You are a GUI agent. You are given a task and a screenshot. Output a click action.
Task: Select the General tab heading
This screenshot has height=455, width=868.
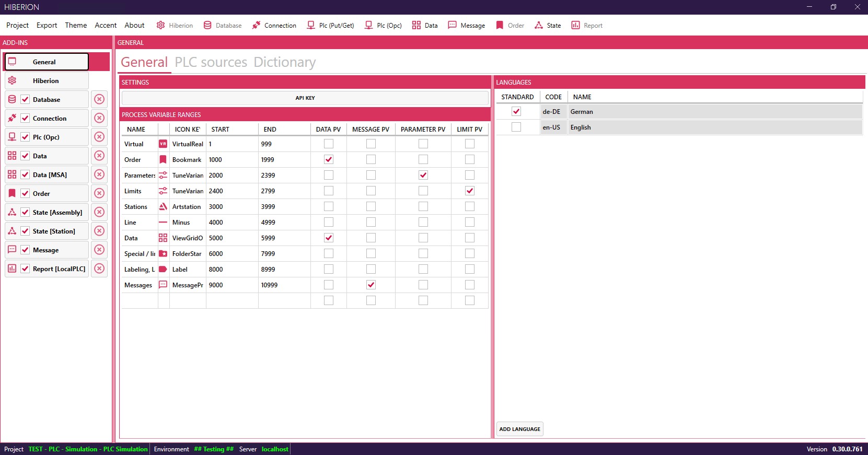(x=144, y=62)
